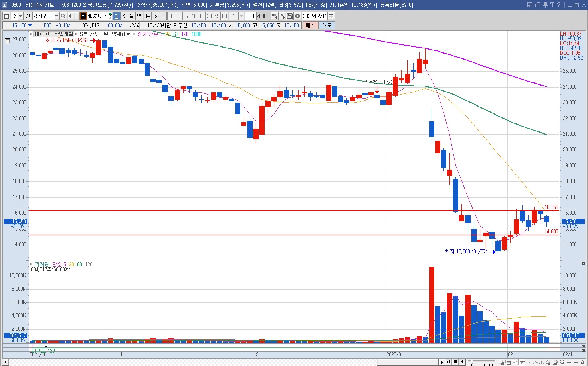This screenshot has width=588, height=366.
Task: Click the chart image capture icon
Action: point(555,362)
